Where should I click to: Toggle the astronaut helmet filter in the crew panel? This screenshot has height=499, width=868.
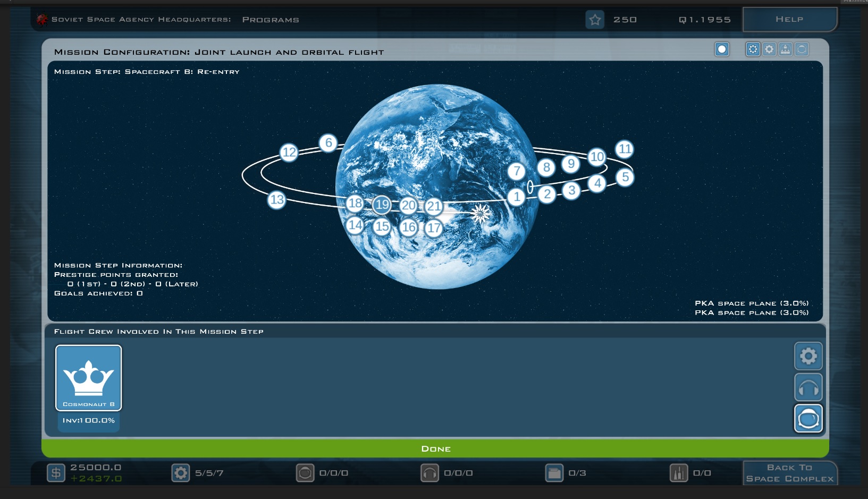click(x=808, y=419)
